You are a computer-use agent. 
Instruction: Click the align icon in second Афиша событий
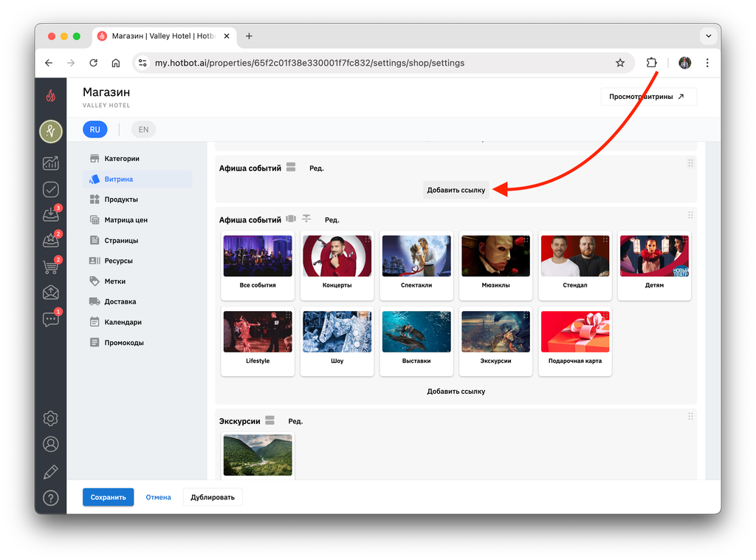click(x=306, y=219)
